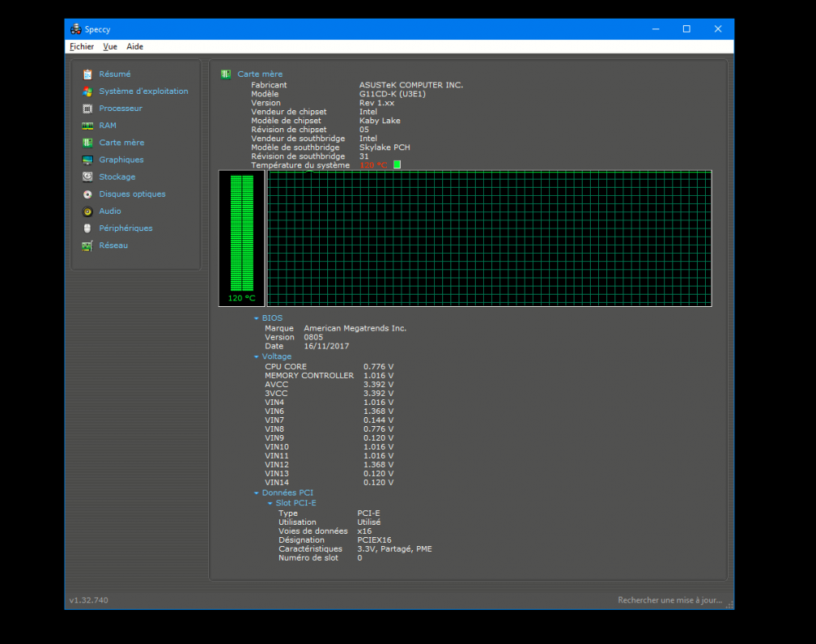Image resolution: width=816 pixels, height=644 pixels.
Task: Click the Stockage hard drive icon
Action: [x=87, y=177]
